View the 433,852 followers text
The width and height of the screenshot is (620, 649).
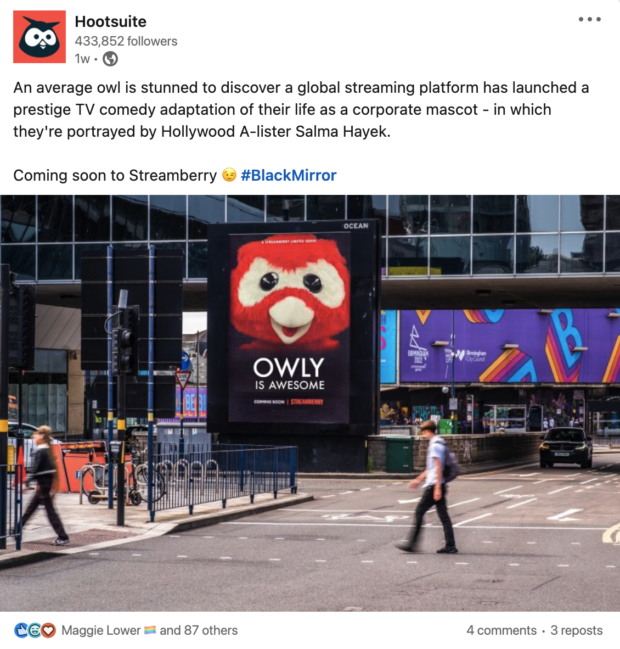[126, 41]
